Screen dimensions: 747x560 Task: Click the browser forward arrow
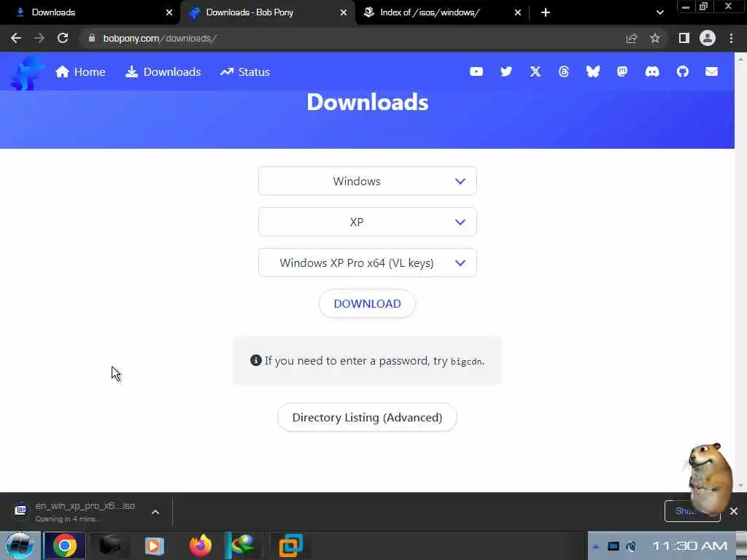39,38
